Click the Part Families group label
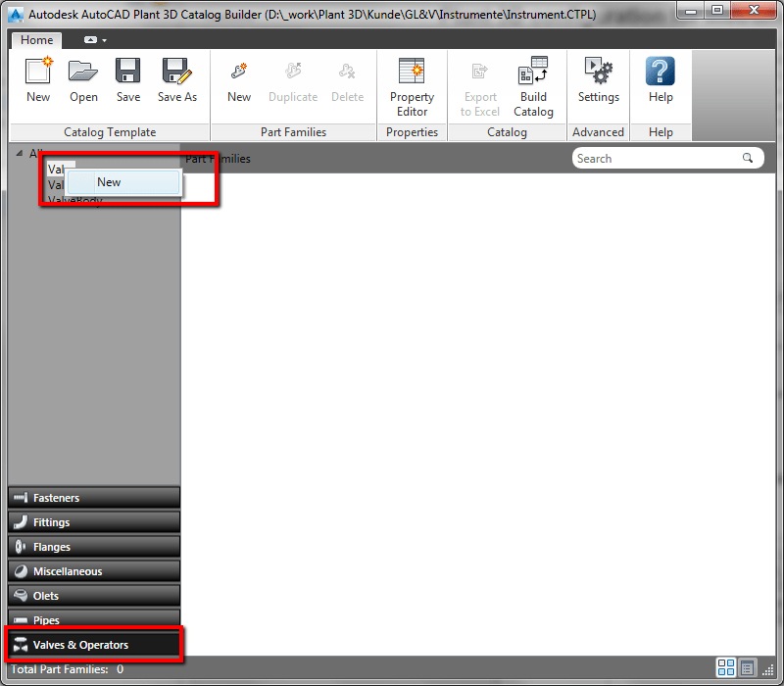The width and height of the screenshot is (784, 686). pyautogui.click(x=293, y=132)
